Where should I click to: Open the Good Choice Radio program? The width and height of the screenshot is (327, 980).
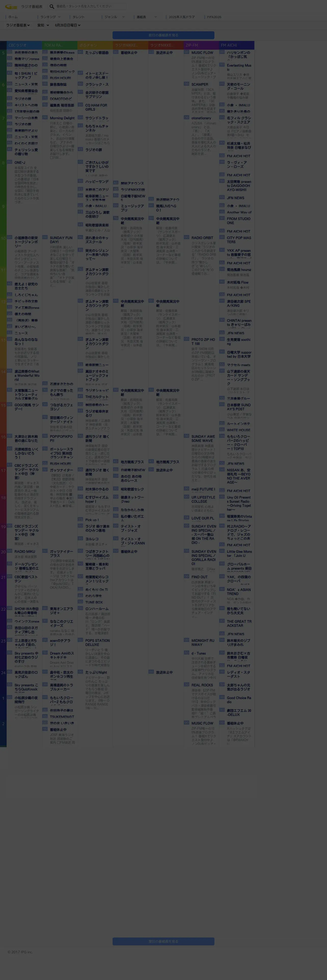pos(239,700)
